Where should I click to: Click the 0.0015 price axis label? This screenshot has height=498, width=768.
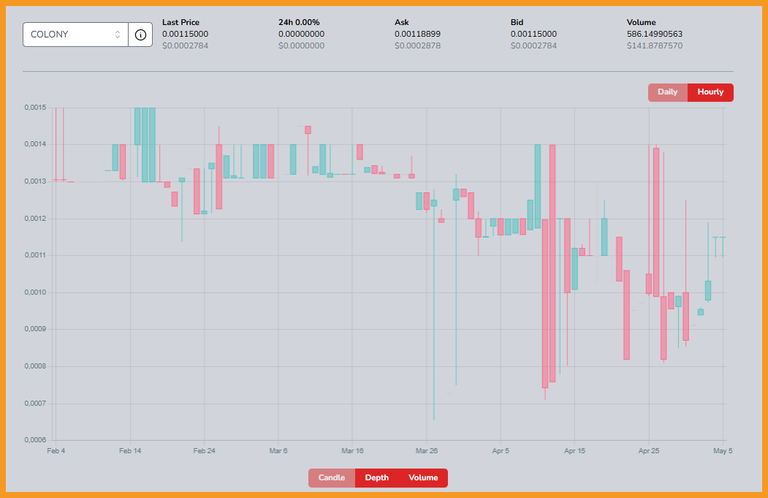[x=35, y=108]
